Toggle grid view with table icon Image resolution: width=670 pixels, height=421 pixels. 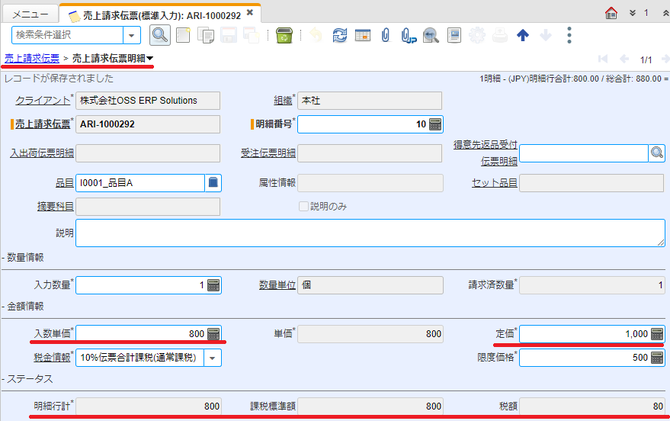coord(363,35)
